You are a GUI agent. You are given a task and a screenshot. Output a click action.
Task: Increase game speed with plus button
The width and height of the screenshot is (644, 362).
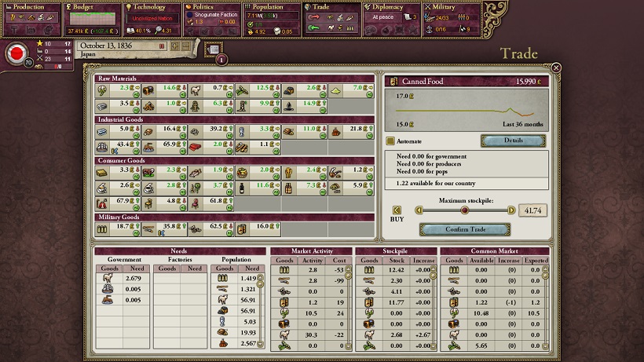[x=174, y=46]
